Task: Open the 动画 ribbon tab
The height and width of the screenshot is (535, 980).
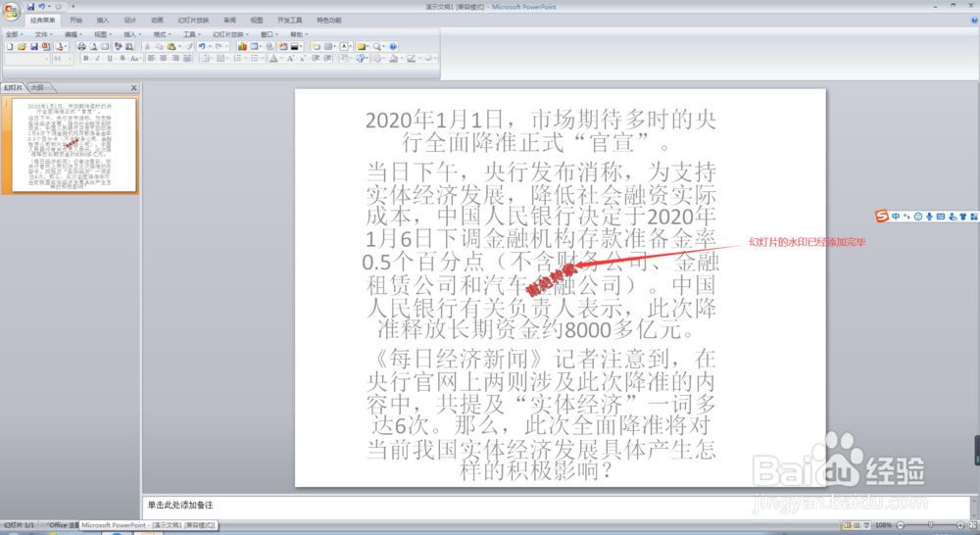Action: (157, 21)
